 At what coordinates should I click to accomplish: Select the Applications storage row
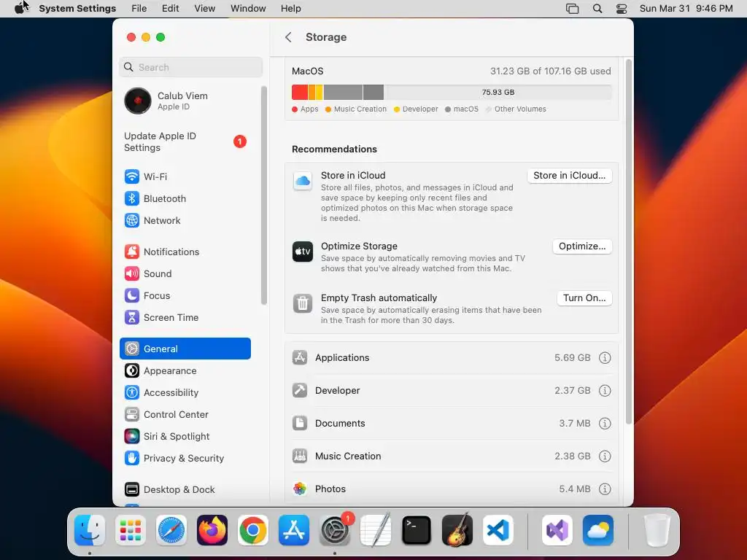(451, 357)
